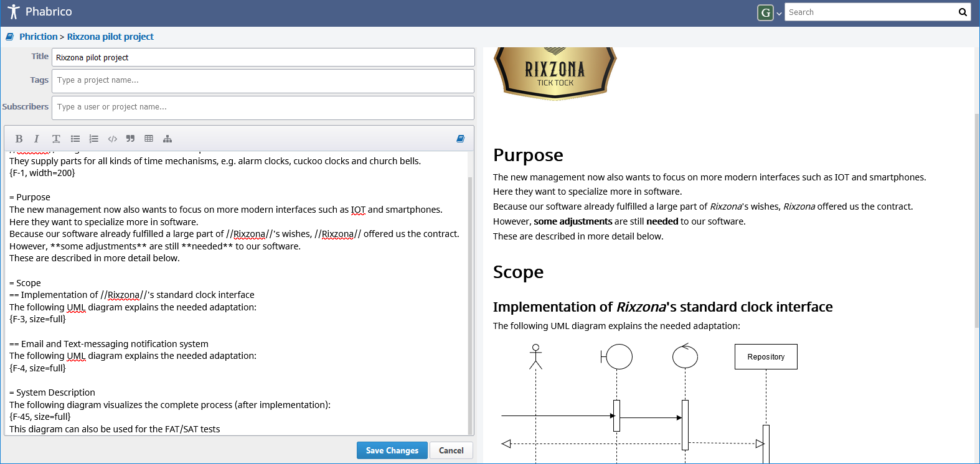
Task: Insert a code block
Action: (x=113, y=139)
